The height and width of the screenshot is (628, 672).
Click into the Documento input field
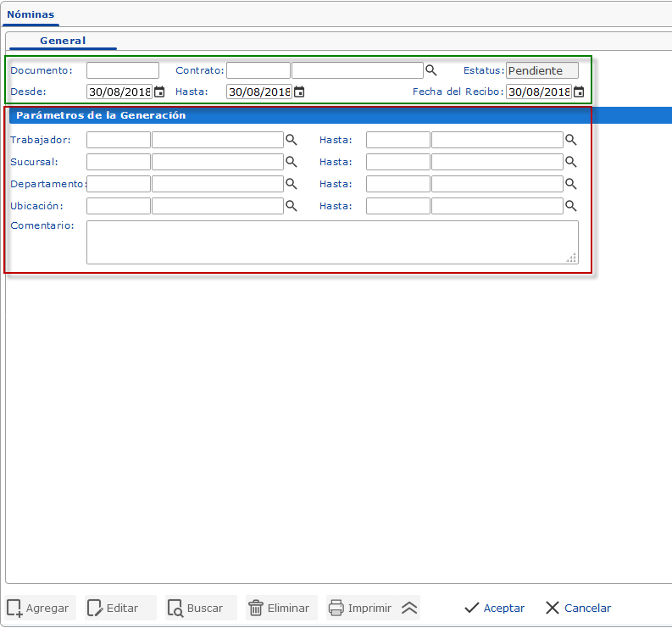(122, 70)
